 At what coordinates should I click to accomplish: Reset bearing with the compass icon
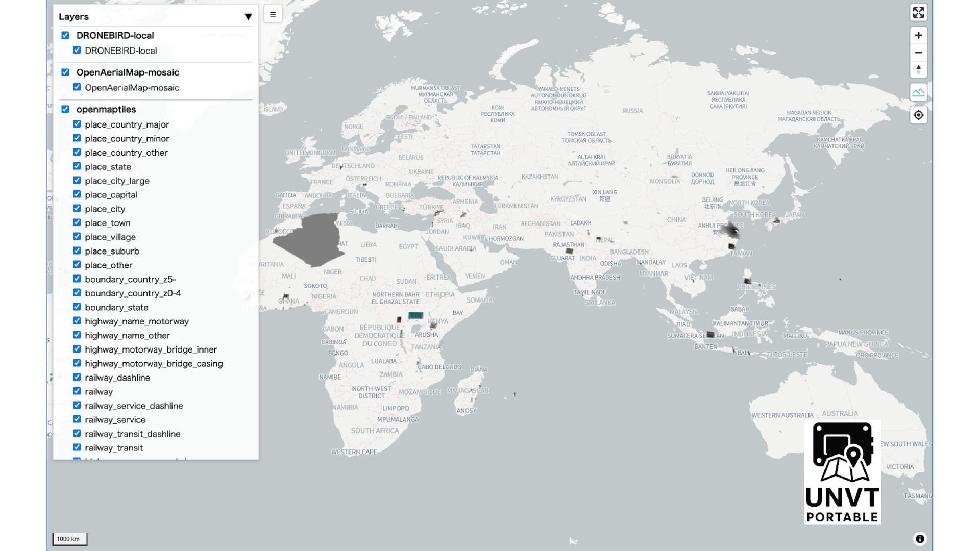[918, 69]
